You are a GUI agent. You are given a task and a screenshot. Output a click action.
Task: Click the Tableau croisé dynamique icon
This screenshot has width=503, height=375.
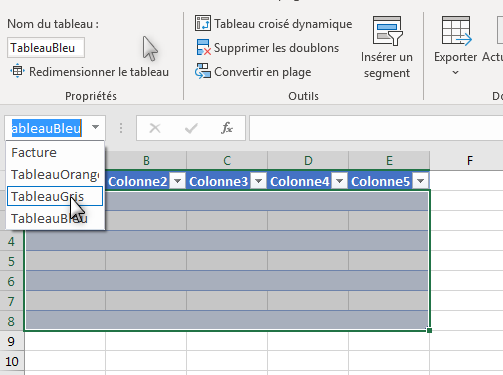click(x=203, y=24)
